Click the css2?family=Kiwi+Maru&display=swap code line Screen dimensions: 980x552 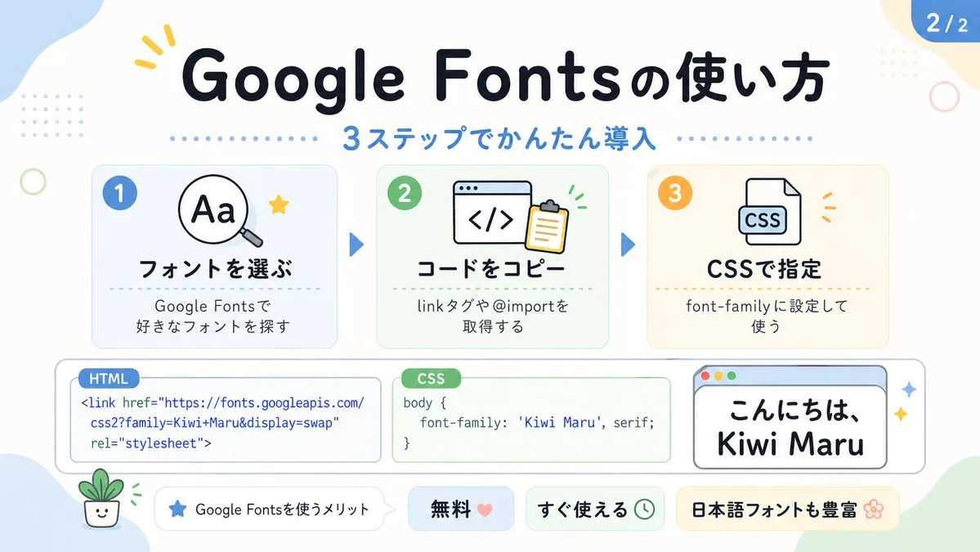[214, 423]
